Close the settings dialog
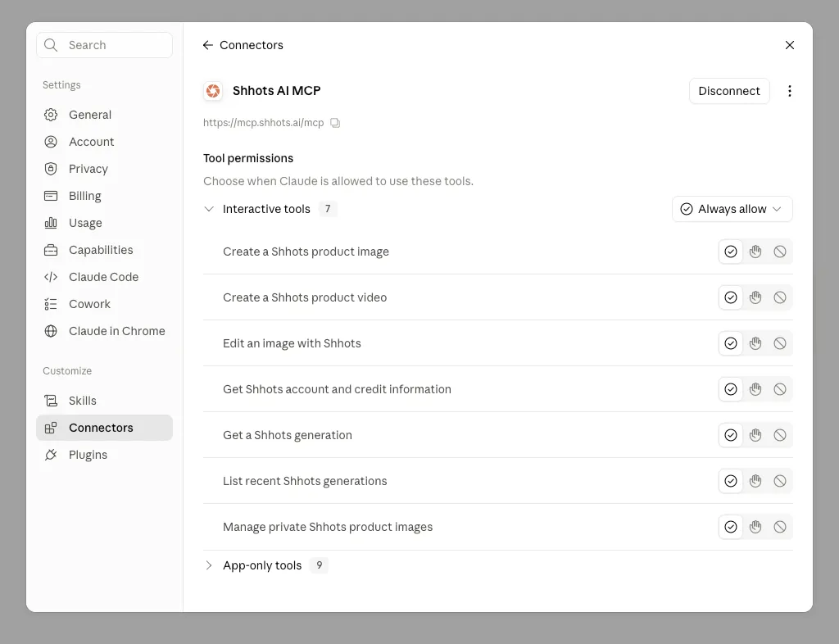 pyautogui.click(x=789, y=45)
